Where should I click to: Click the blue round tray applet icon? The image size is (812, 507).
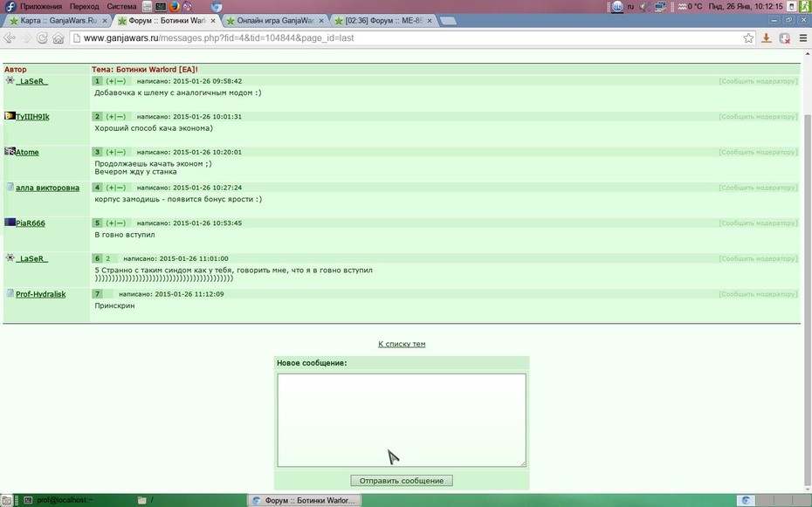(x=617, y=6)
